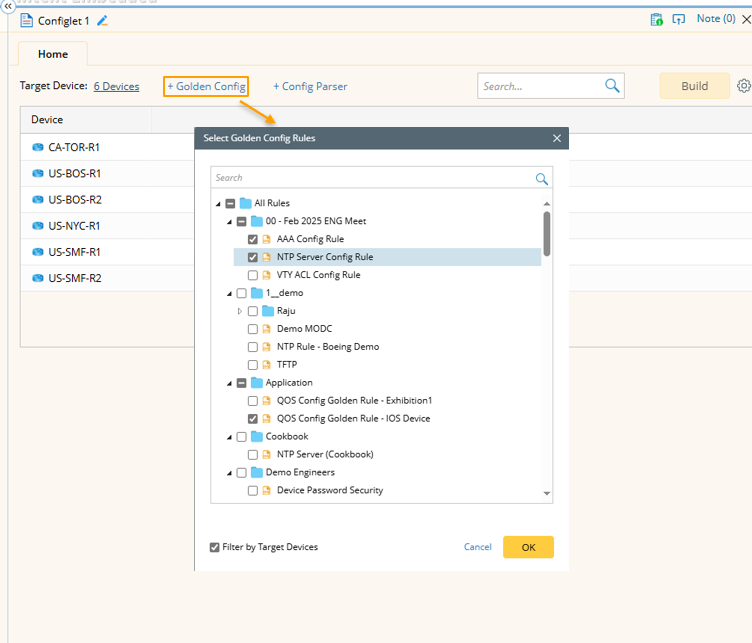Select the NTP Server Config Rule item

325,257
